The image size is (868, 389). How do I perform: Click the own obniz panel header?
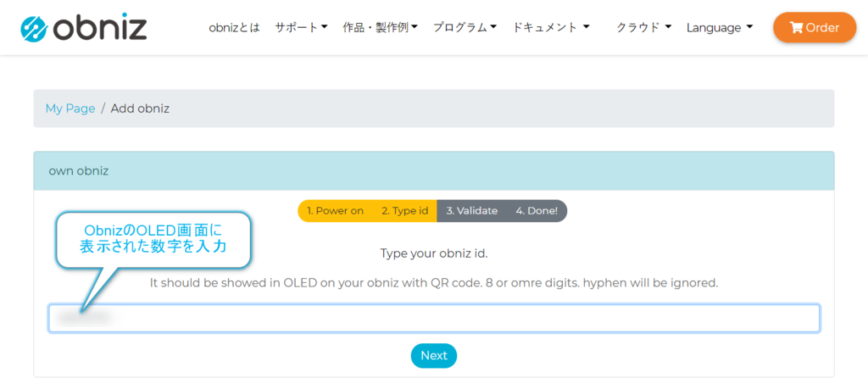[x=433, y=171]
